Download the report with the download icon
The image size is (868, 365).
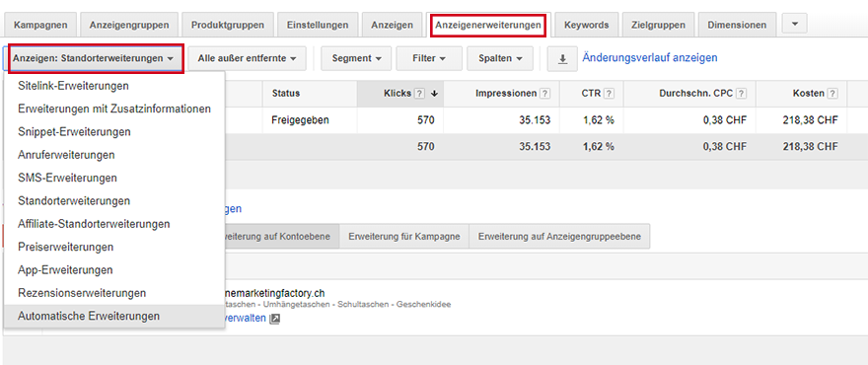[562, 59]
